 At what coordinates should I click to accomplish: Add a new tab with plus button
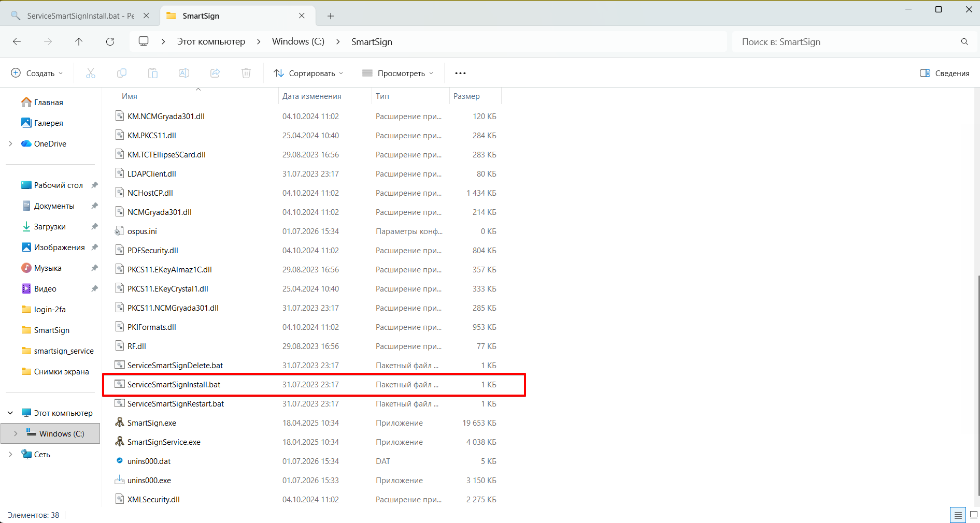tap(331, 16)
